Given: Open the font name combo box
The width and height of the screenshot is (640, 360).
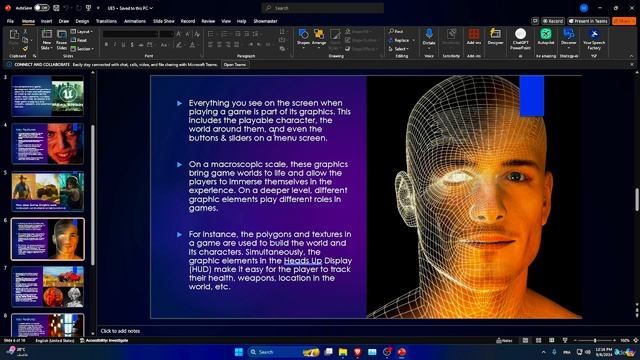Looking at the screenshot, I should (130, 34).
